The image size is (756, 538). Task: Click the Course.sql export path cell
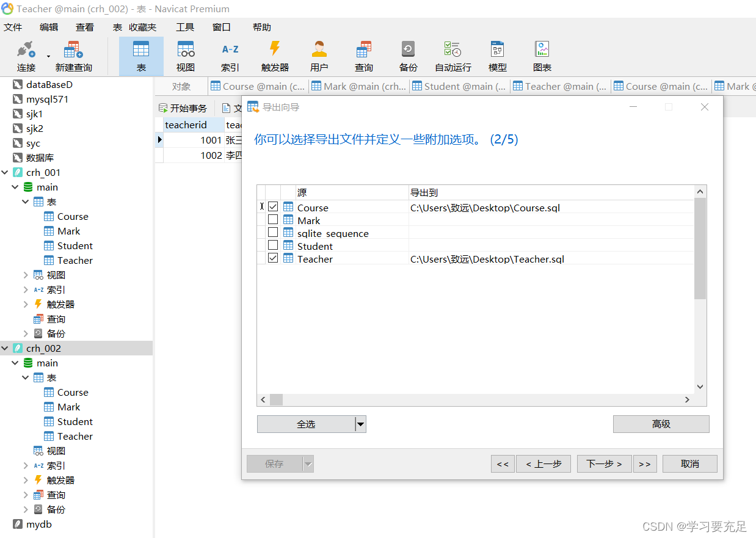[x=551, y=208]
